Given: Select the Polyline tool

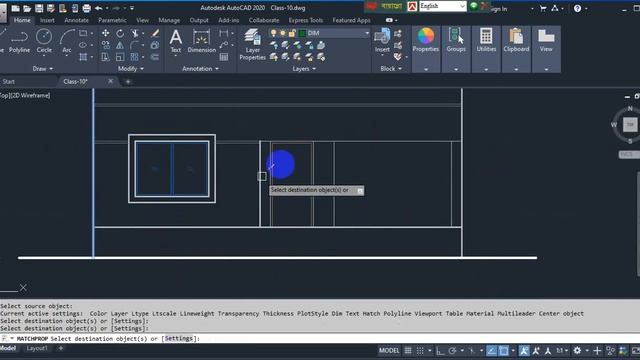Looking at the screenshot, I should pos(19,42).
